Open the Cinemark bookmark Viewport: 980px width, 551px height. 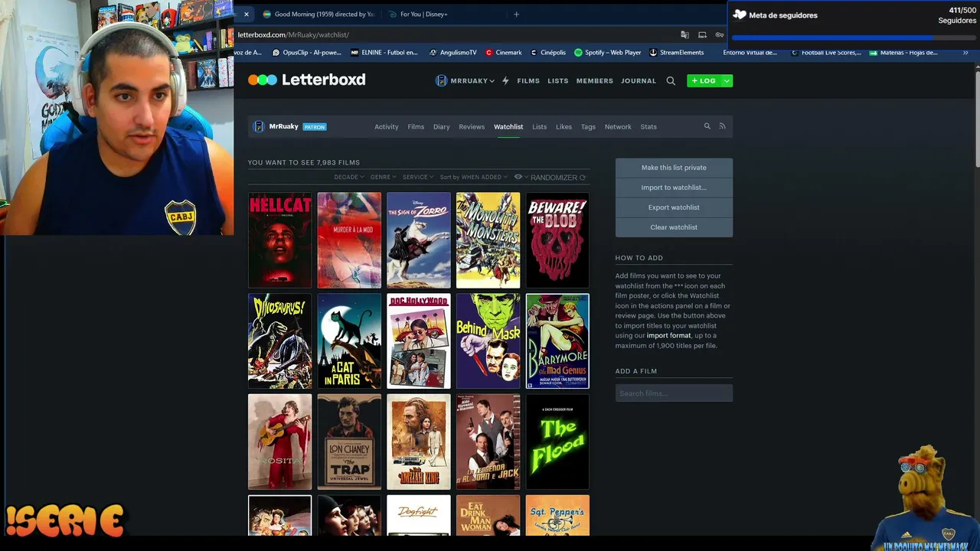(x=504, y=53)
